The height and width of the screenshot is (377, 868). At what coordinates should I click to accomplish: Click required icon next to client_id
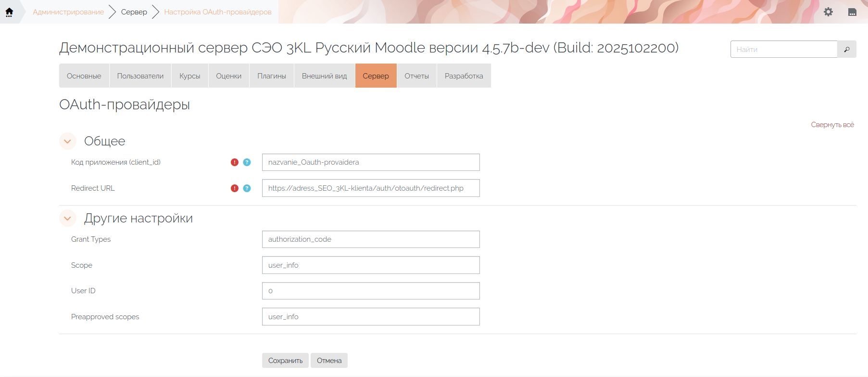(235, 162)
